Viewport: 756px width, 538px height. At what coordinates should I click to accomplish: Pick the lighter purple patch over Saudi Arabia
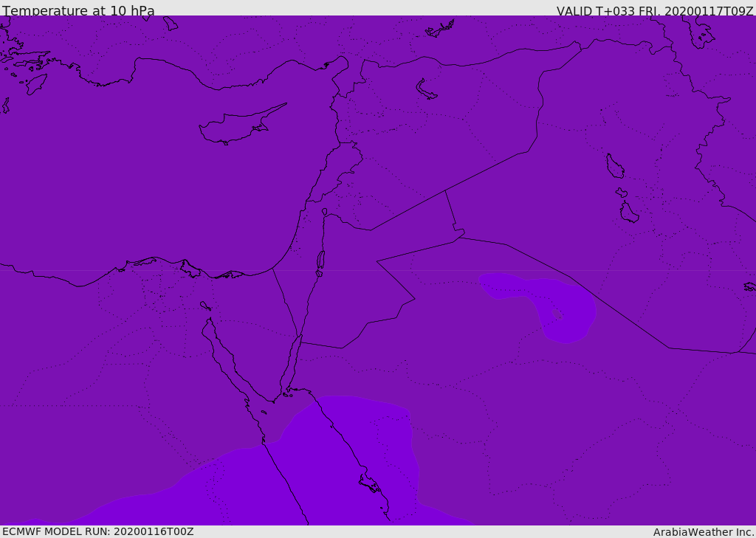[x=543, y=304]
